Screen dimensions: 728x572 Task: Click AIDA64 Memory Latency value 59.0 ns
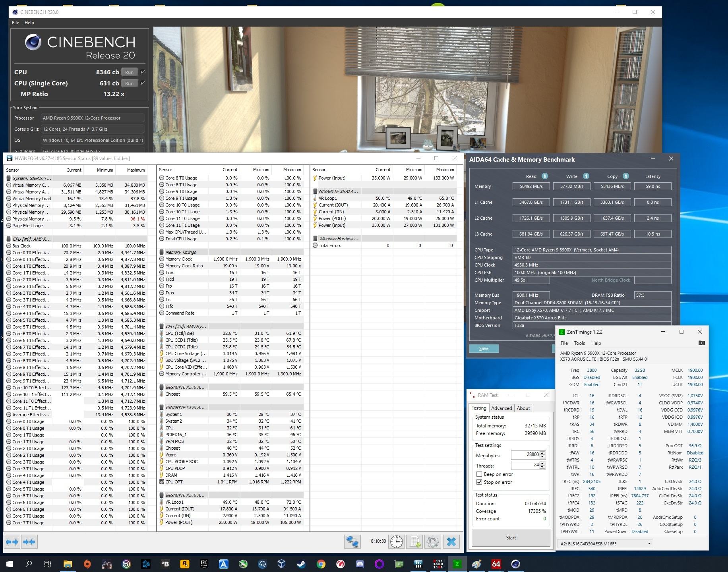click(652, 186)
